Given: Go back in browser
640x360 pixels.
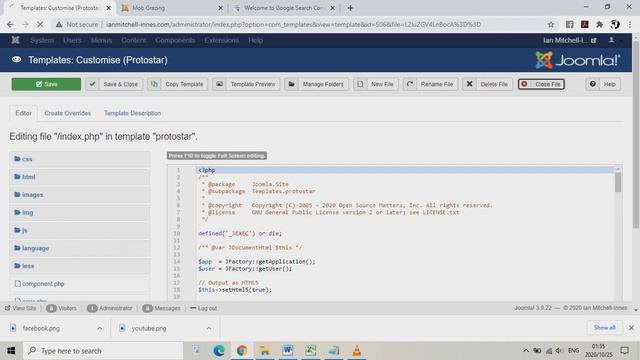Looking at the screenshot, I should click(10, 24).
